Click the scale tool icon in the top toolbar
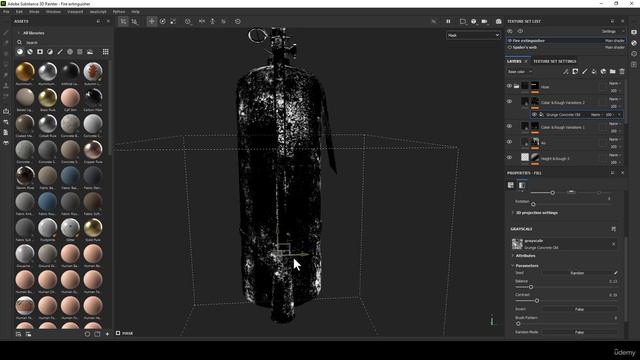Viewport: 640px width, 360px height. 173,21
